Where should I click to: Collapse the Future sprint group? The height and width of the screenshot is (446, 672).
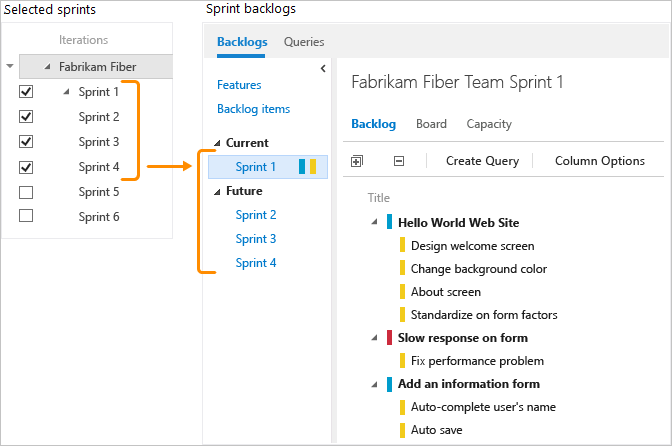pos(217,192)
